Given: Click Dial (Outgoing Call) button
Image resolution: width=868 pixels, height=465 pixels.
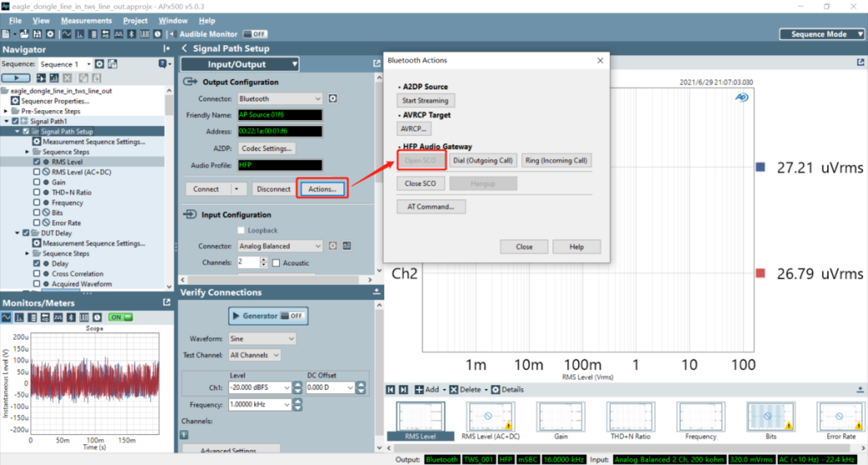Looking at the screenshot, I should point(483,160).
